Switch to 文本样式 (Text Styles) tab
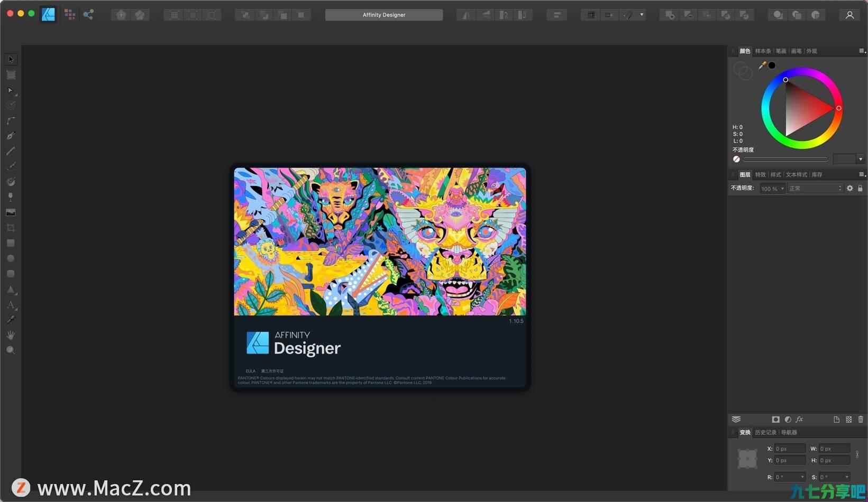 pos(796,174)
